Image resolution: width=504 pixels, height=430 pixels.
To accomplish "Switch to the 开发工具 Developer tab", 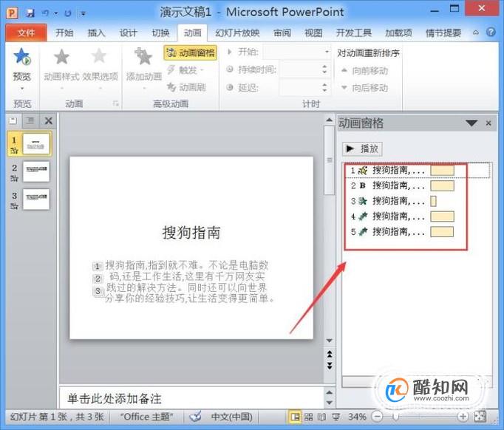I will point(353,33).
